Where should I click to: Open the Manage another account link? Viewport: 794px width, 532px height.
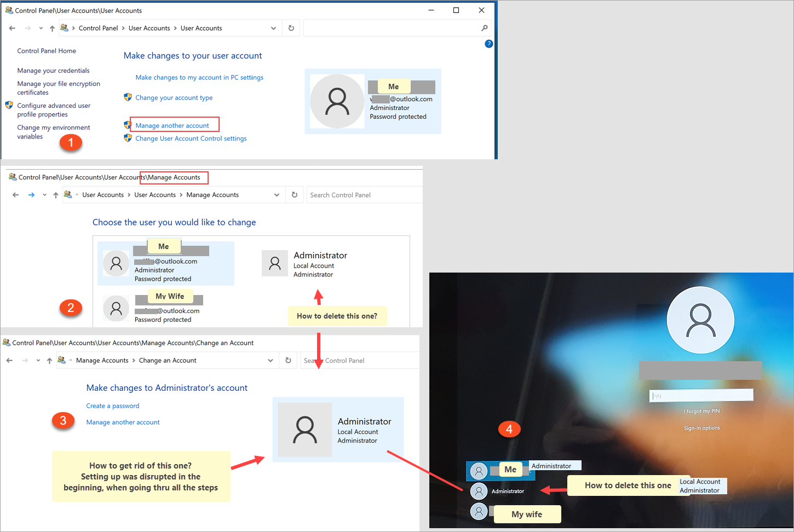pyautogui.click(x=173, y=125)
